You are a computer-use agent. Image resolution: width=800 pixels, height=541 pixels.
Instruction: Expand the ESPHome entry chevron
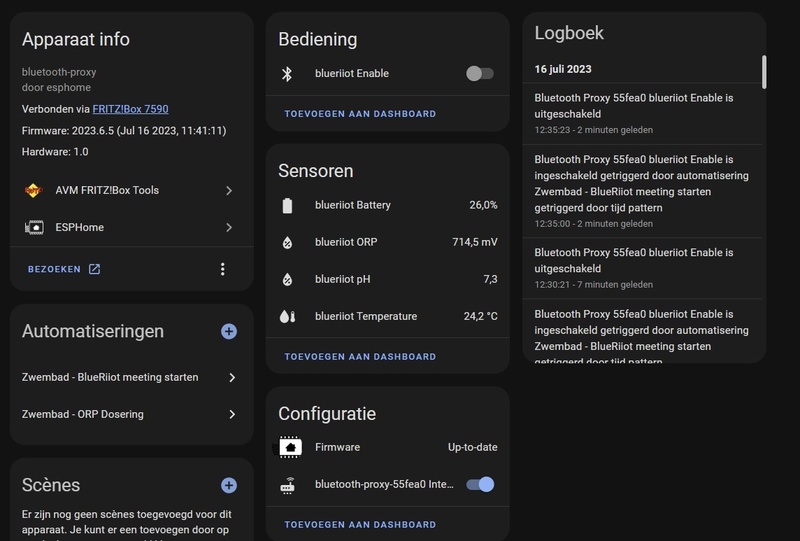click(x=229, y=227)
